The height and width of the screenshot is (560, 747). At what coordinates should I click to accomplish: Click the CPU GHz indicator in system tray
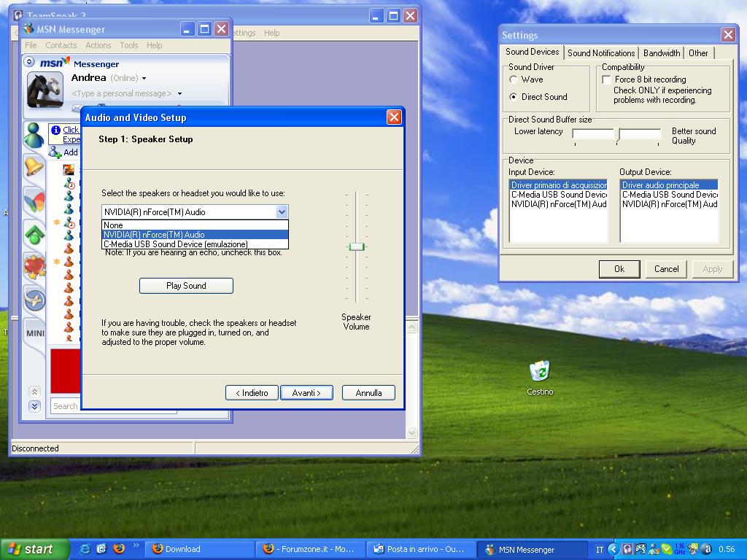(680, 549)
